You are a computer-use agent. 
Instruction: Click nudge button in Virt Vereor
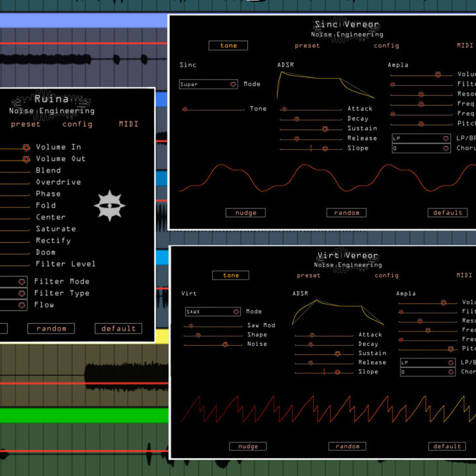pyautogui.click(x=248, y=446)
